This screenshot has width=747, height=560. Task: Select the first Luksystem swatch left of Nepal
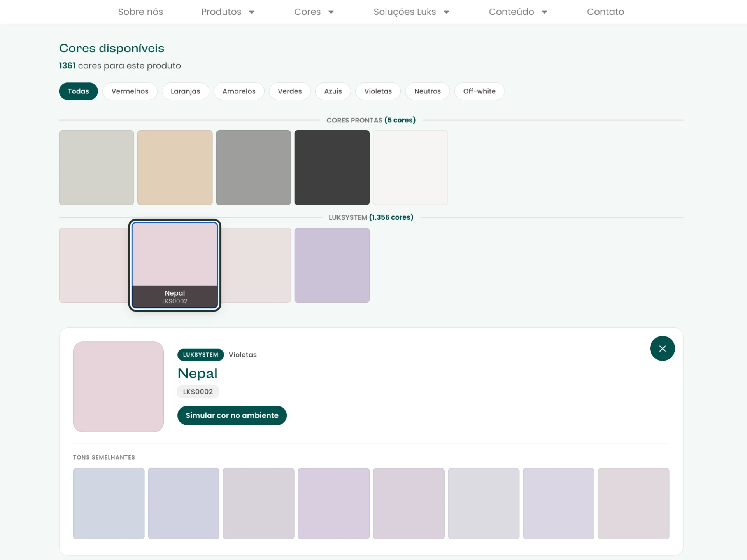[x=94, y=265]
